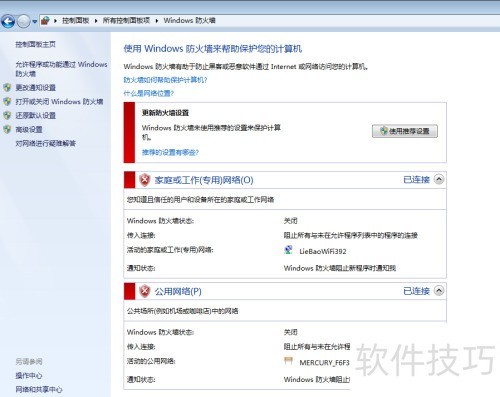Click the main title 使用 Windows 防火墙来帮助保护您的计算机
The height and width of the screenshot is (397, 500).
213,49
